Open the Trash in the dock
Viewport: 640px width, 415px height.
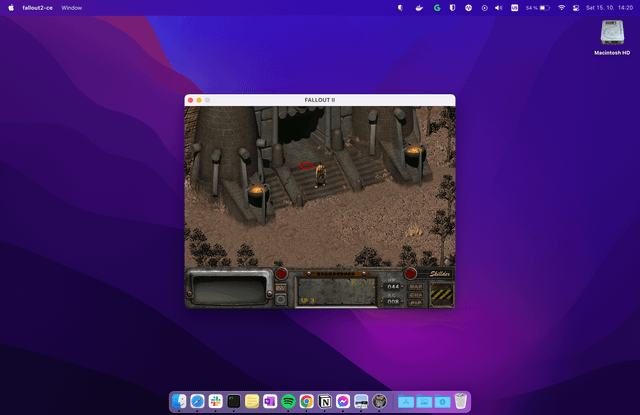[x=460, y=401]
